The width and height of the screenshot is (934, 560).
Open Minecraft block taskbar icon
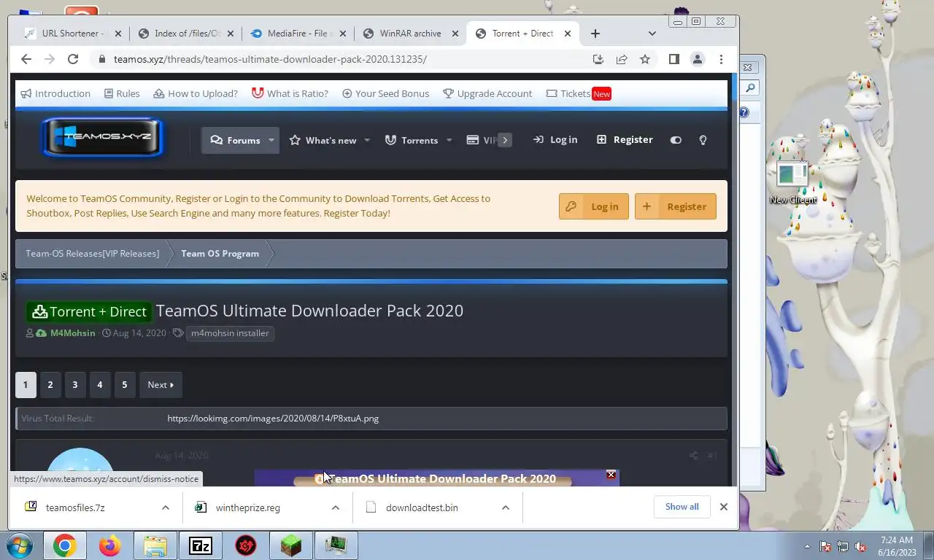(x=291, y=545)
